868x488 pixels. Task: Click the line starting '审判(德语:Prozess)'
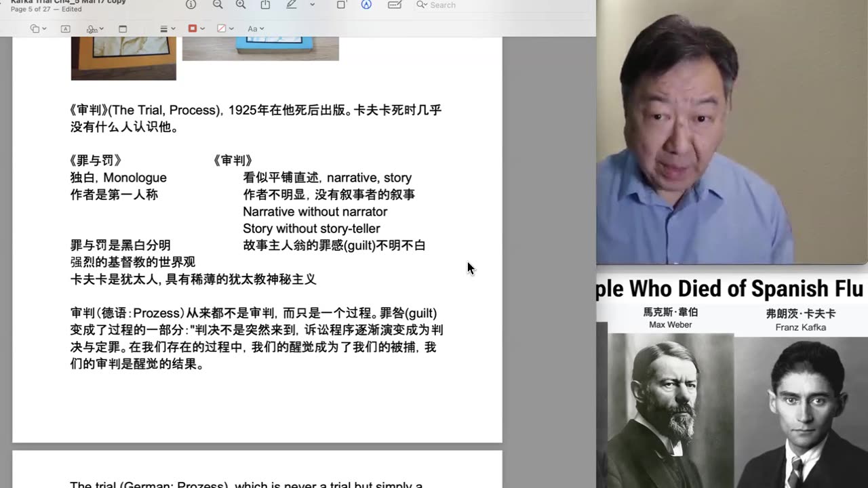click(254, 313)
